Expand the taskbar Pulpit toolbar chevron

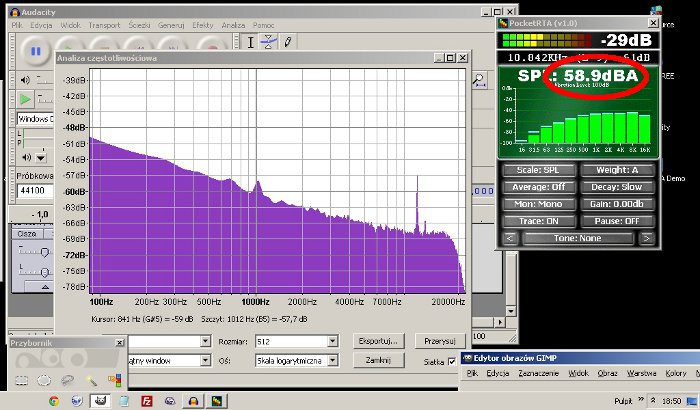[641, 399]
